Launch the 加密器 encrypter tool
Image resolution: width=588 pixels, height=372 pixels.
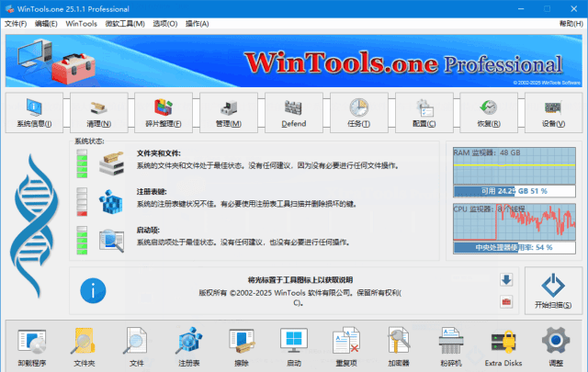click(399, 347)
